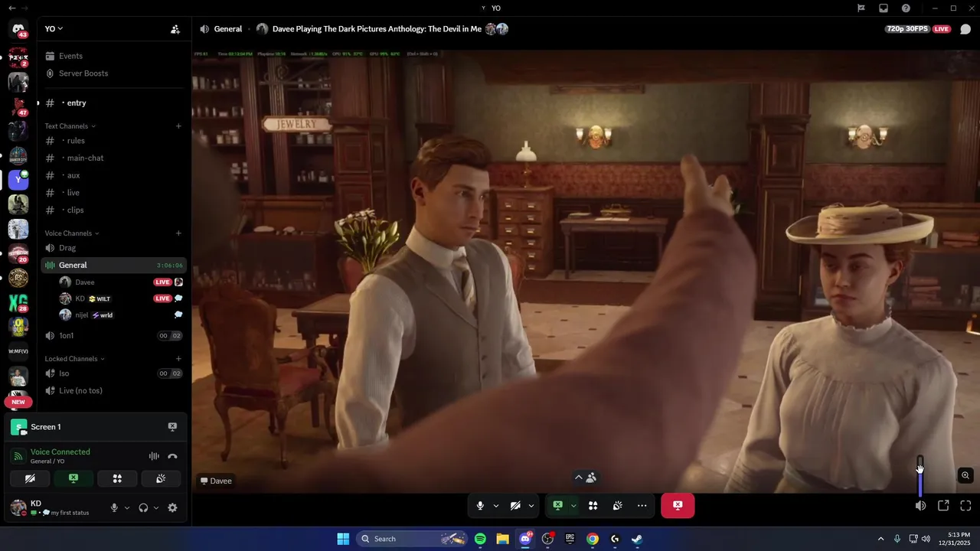Collapse the Text Channels category
980x551 pixels.
70,126
